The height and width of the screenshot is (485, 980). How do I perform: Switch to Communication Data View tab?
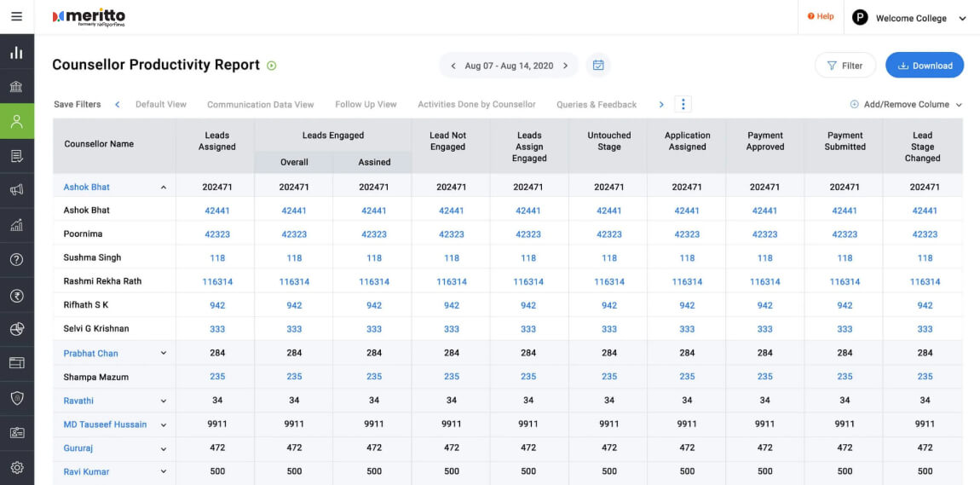coord(261,104)
